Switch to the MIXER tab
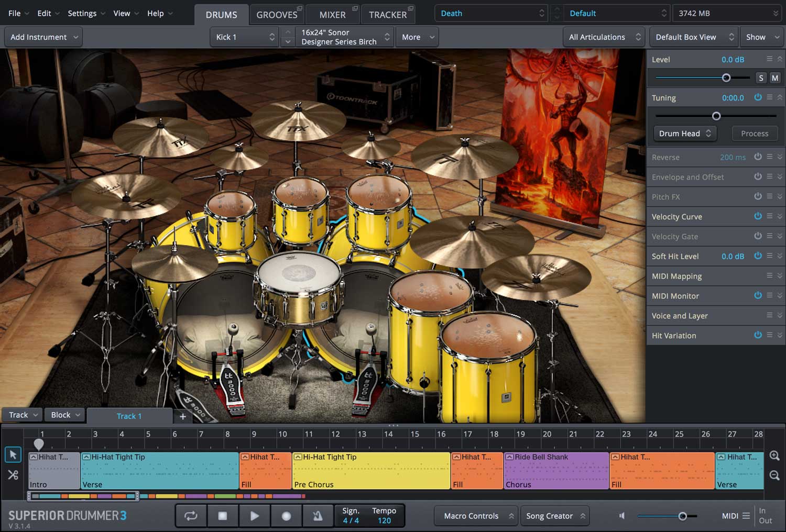This screenshot has height=532, width=786. click(x=332, y=14)
